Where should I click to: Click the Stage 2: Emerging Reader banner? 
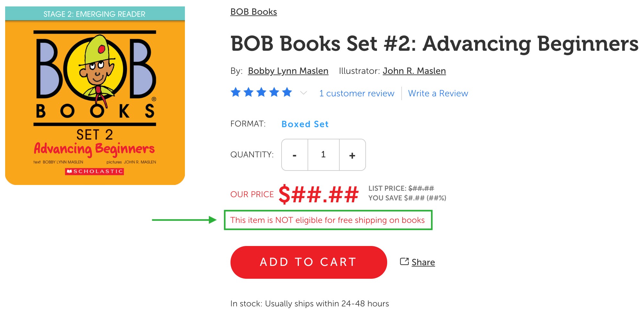point(95,14)
